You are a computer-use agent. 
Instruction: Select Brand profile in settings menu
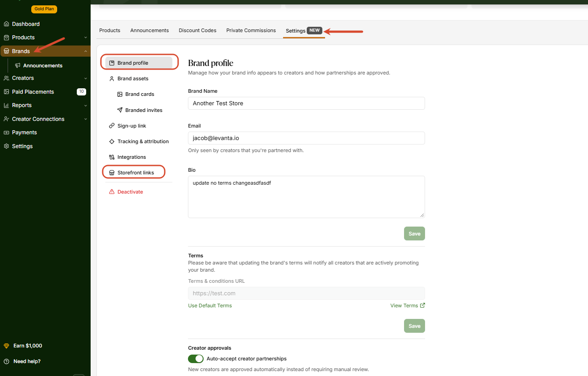pyautogui.click(x=139, y=63)
